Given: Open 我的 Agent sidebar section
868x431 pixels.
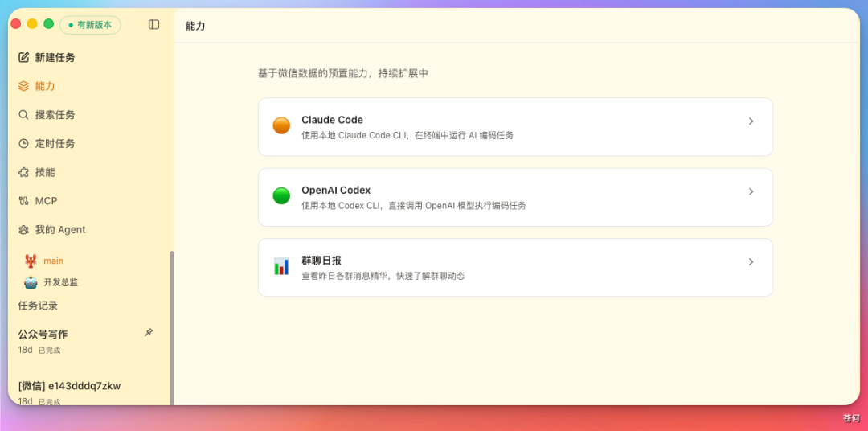Looking at the screenshot, I should (60, 229).
